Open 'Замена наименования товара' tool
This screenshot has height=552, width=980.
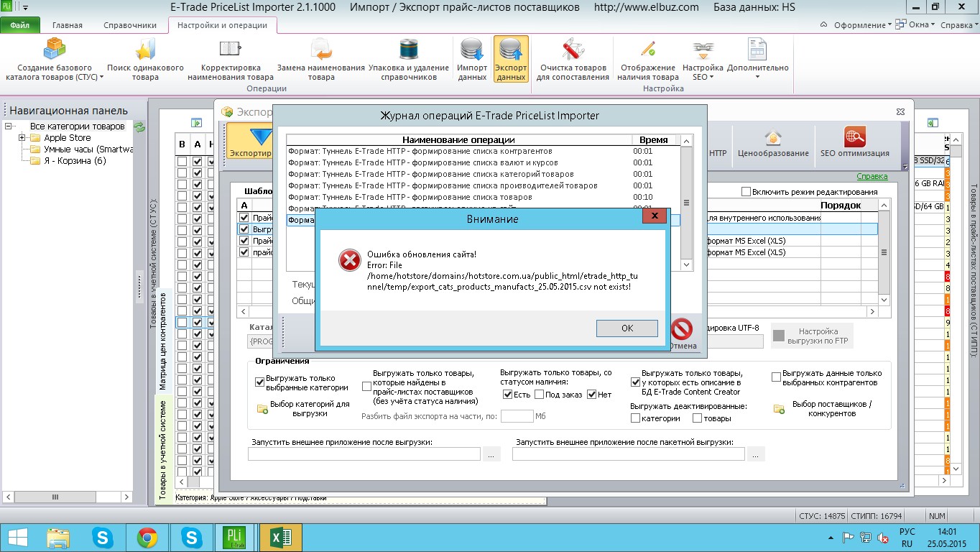click(x=321, y=49)
